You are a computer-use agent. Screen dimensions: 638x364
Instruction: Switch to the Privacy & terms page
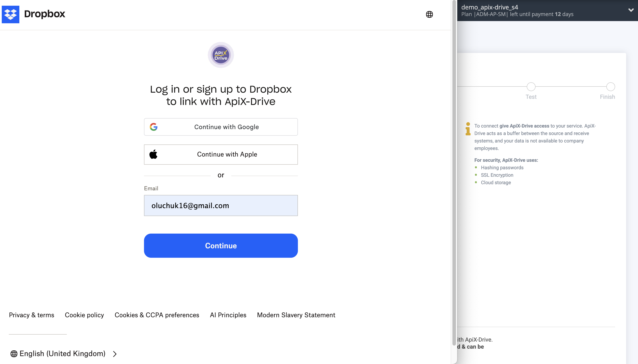click(31, 315)
